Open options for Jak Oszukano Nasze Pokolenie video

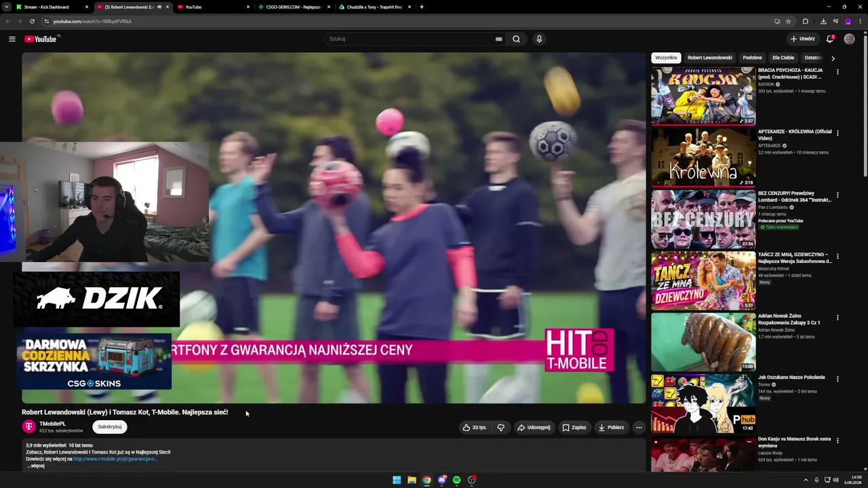click(x=837, y=379)
